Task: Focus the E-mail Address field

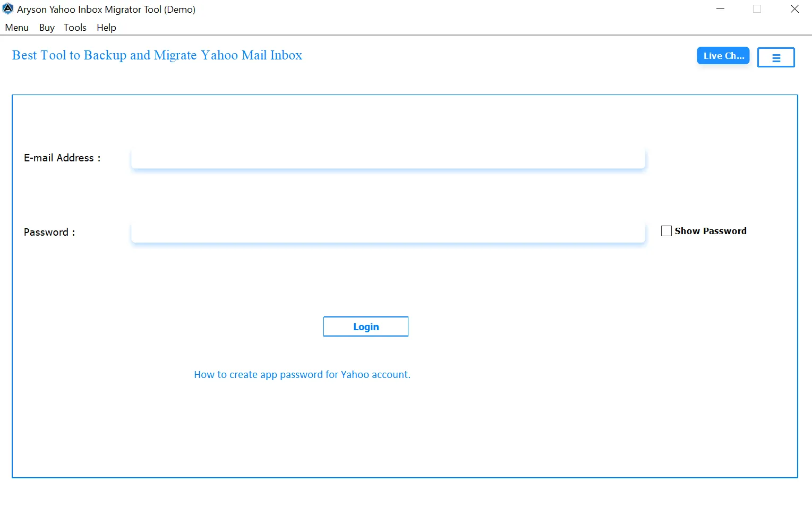Action: (x=388, y=158)
